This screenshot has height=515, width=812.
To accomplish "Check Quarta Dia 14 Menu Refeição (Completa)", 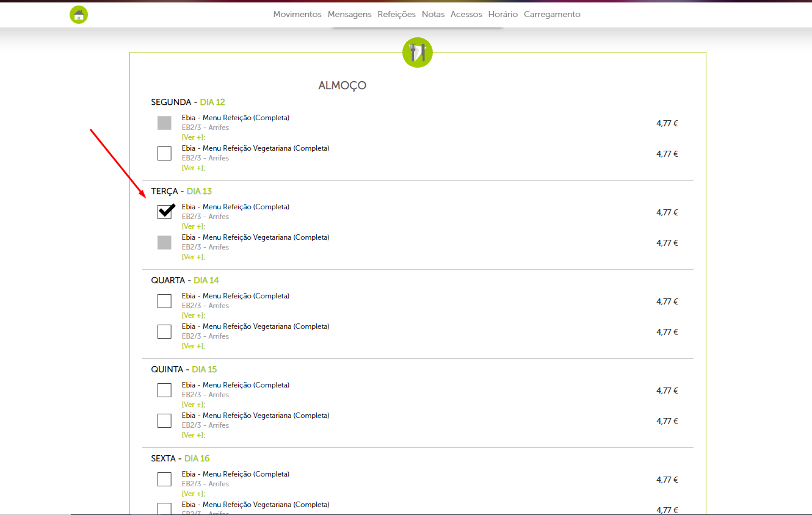I will coord(164,301).
